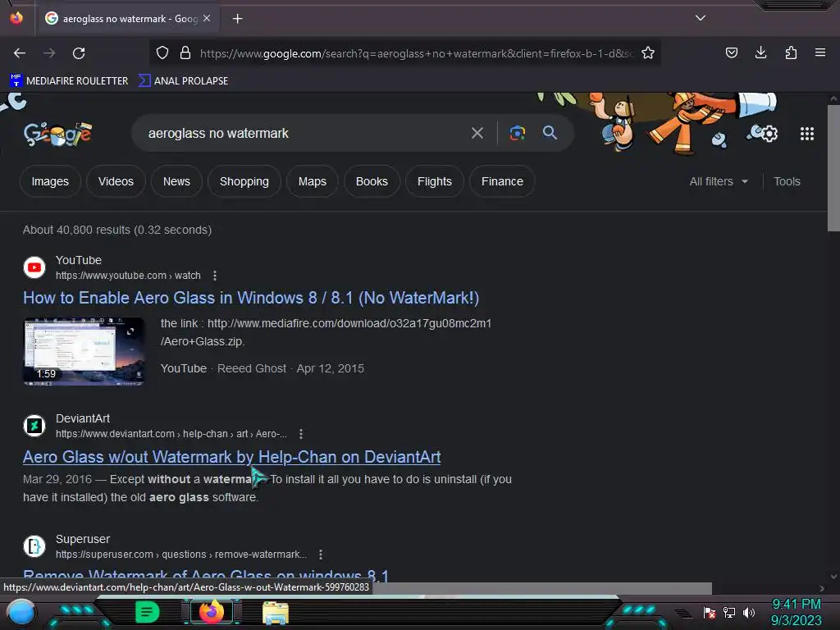Open the extensions puzzle icon
This screenshot has height=630, width=840.
click(791, 52)
